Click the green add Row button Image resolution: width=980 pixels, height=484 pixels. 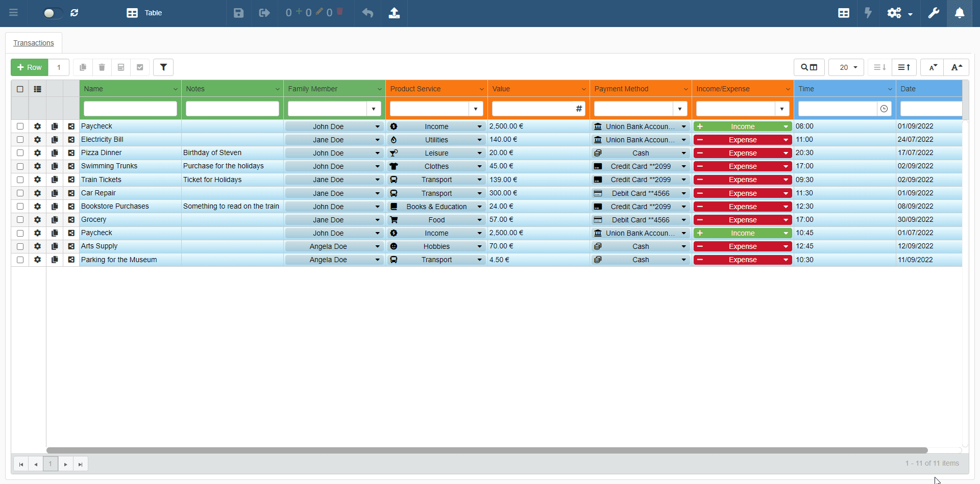(30, 67)
